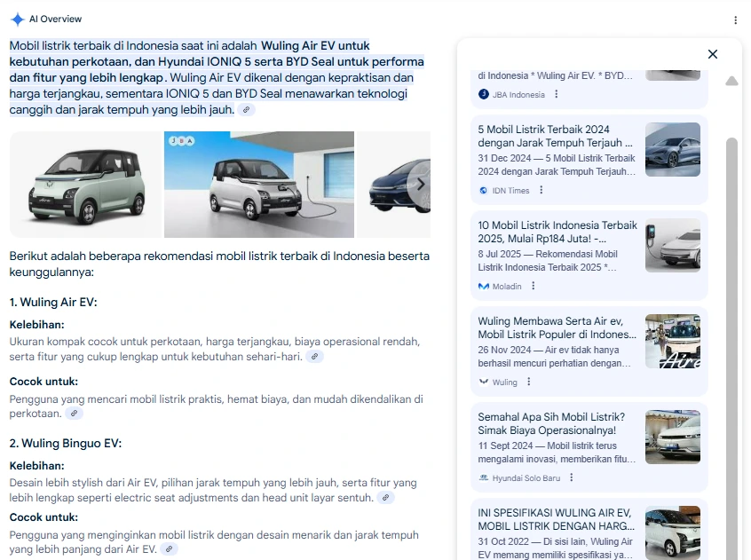Click link icon after 'layar sentuh.'

[385, 498]
